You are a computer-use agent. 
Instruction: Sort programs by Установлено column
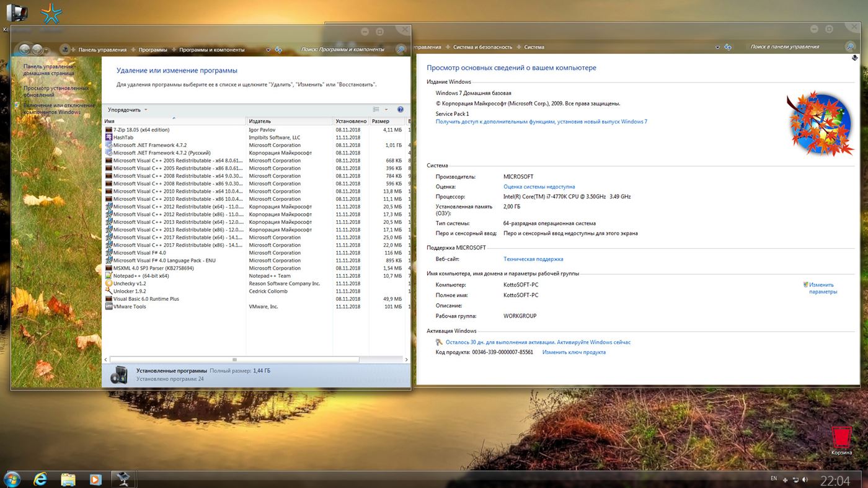351,121
